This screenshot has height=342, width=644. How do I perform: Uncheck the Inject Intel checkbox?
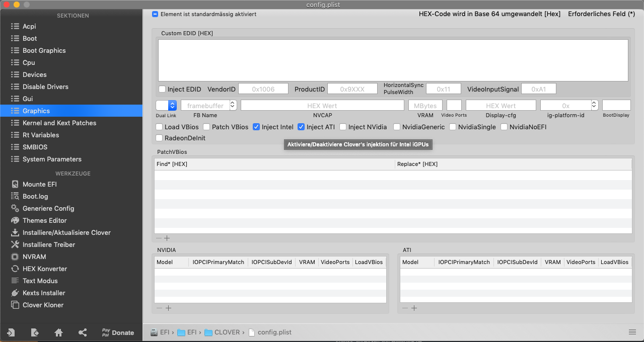(256, 127)
